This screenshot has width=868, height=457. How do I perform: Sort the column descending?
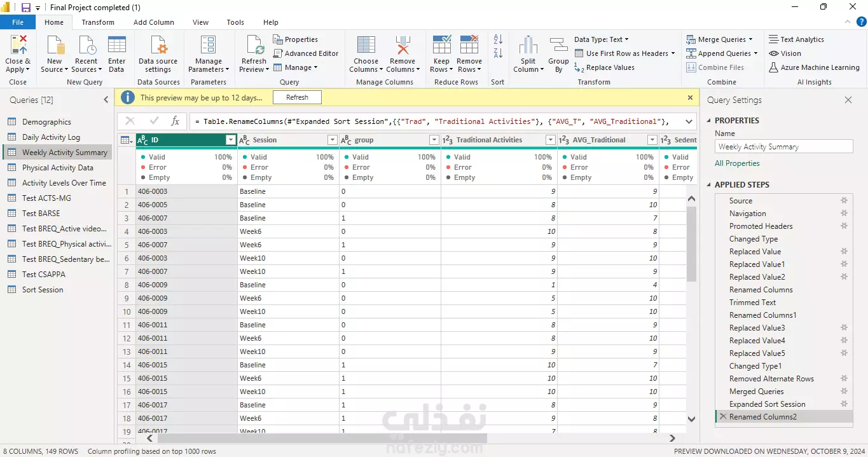tap(498, 53)
